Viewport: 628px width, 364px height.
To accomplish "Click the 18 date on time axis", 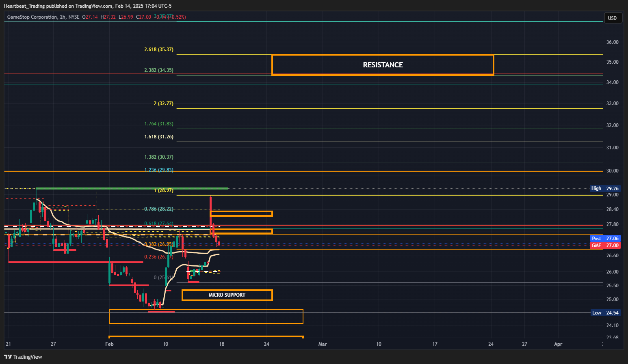I will click(x=221, y=344).
